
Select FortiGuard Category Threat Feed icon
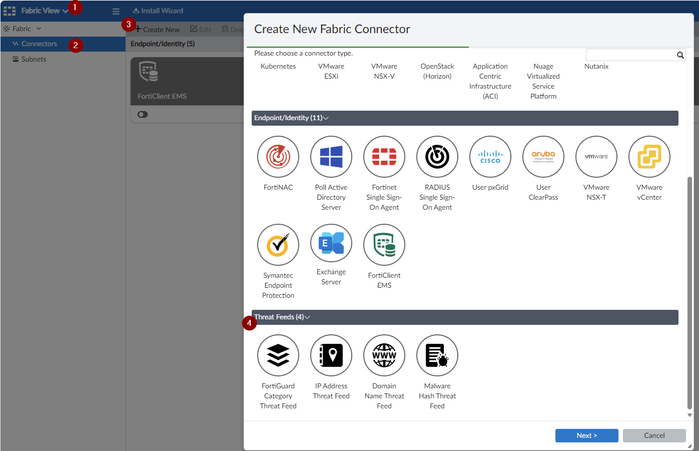pos(277,356)
